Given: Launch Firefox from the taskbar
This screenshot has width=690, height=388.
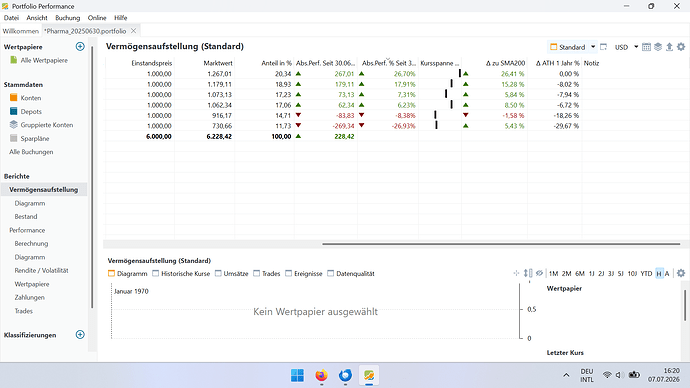Looking at the screenshot, I should coord(322,375).
